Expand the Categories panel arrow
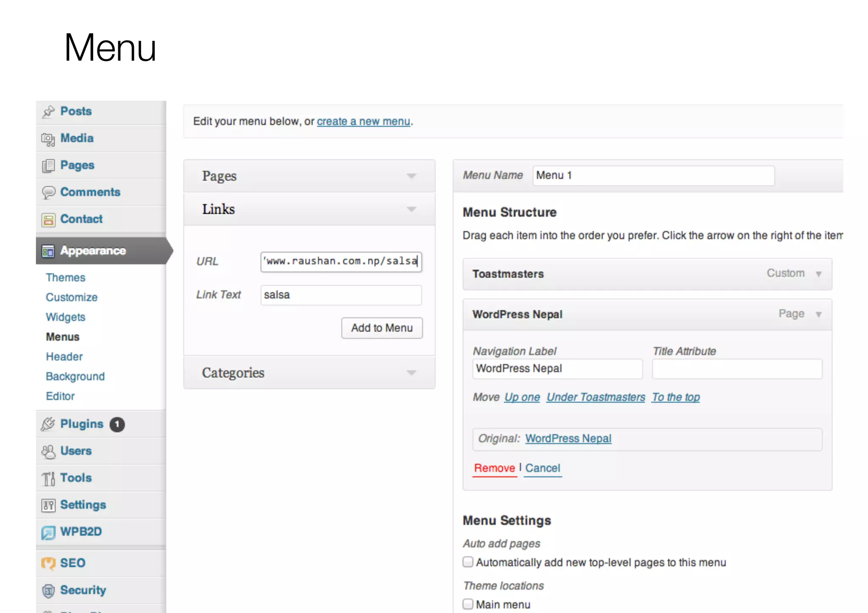 [x=411, y=373]
